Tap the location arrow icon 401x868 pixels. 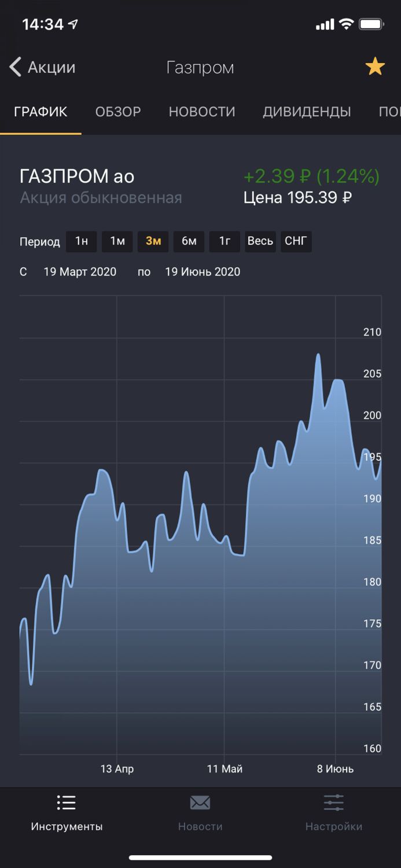[x=73, y=24]
